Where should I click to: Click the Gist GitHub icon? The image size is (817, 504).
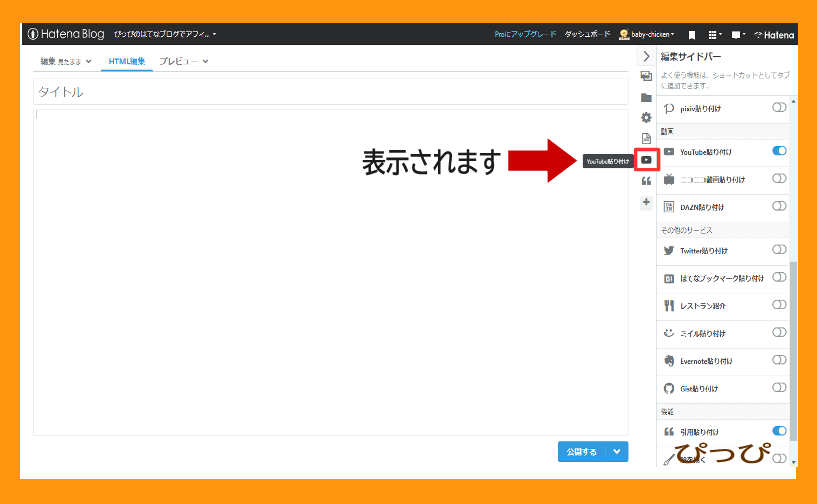[669, 388]
